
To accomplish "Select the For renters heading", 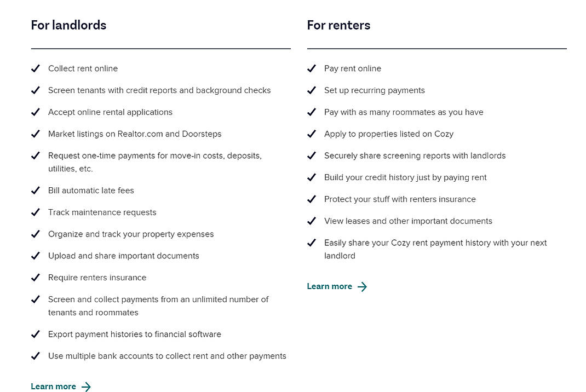I will pyautogui.click(x=338, y=25).
